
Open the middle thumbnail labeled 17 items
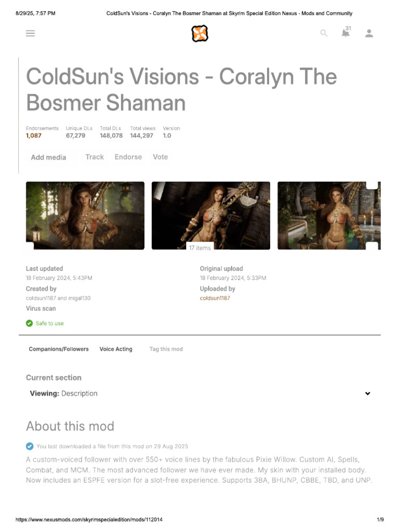[211, 216]
